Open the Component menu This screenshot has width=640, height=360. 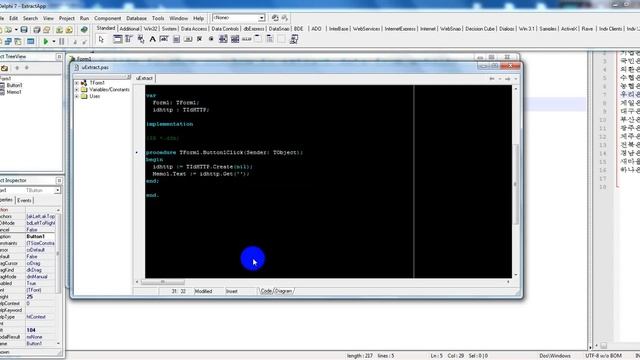[107, 18]
